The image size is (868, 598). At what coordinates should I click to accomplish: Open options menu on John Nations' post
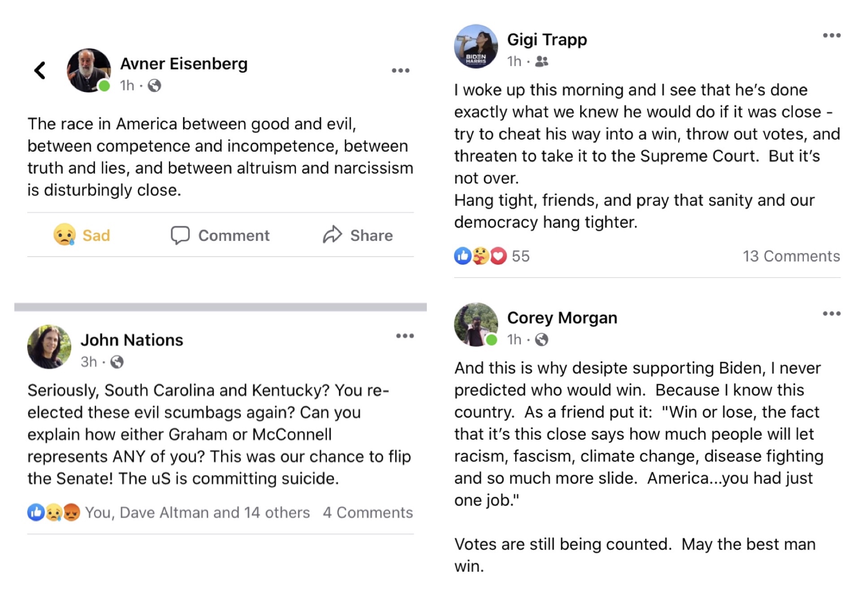404,336
